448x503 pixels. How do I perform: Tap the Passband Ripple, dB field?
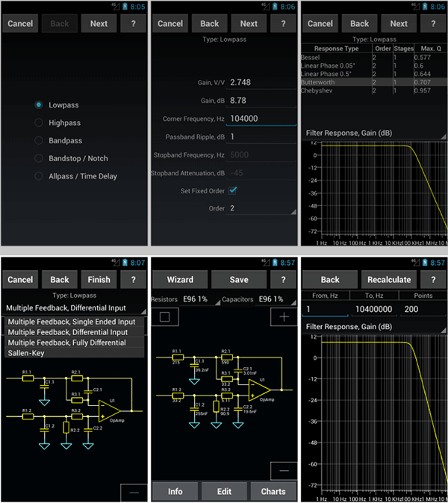tap(261, 137)
